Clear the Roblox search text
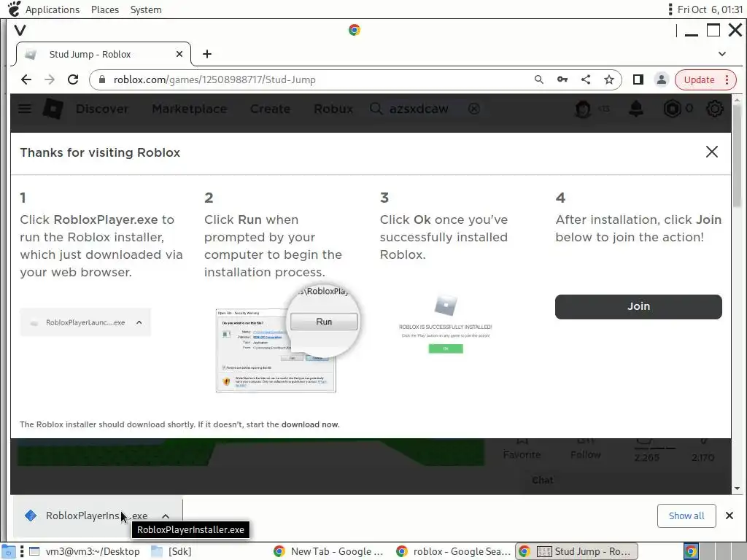The height and width of the screenshot is (560, 747). pos(473,109)
